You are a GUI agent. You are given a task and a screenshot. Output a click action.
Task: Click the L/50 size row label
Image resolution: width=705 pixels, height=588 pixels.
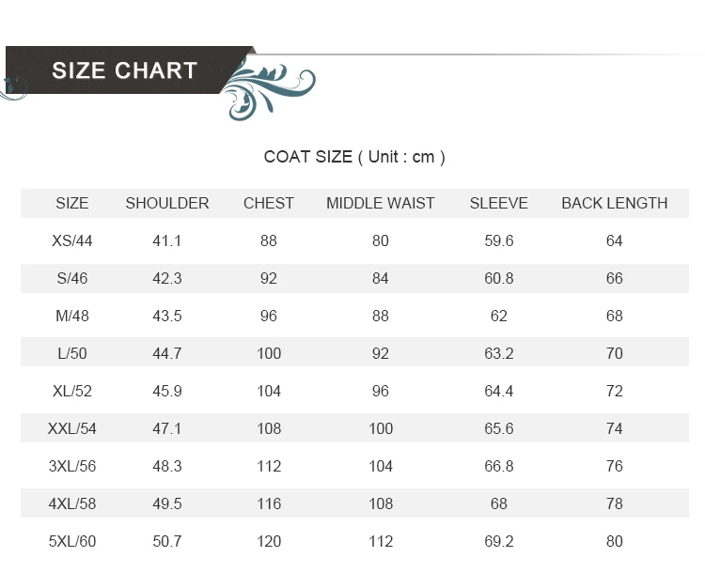pos(72,353)
